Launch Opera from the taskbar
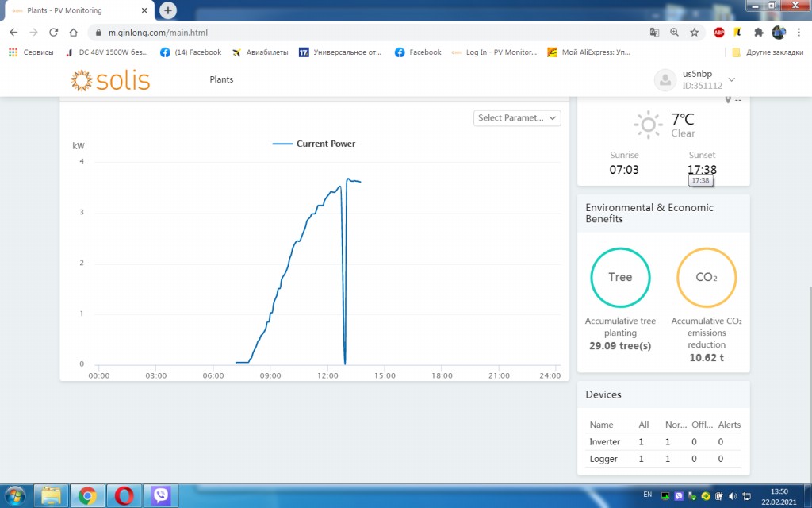Viewport: 812px width, 508px height. pyautogui.click(x=124, y=496)
